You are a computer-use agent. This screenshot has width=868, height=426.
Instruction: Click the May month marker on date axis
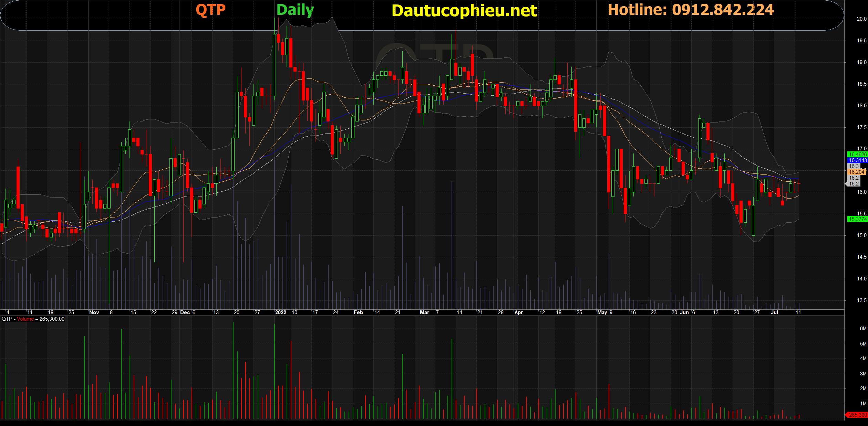[x=602, y=312]
